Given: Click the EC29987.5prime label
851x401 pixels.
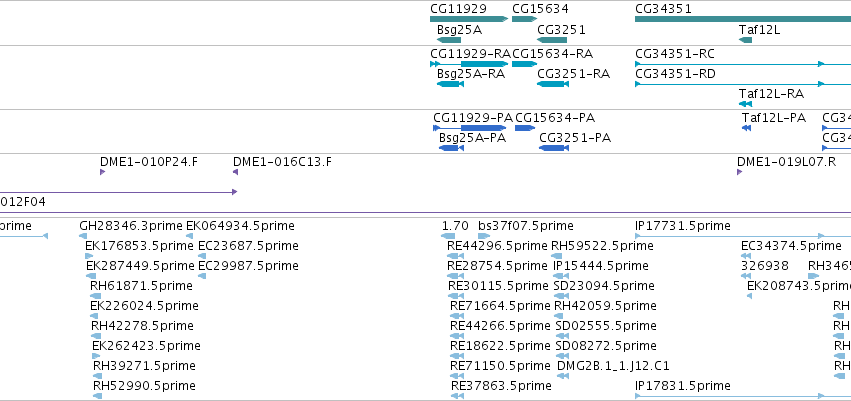Looking at the screenshot, I should click(248, 265).
